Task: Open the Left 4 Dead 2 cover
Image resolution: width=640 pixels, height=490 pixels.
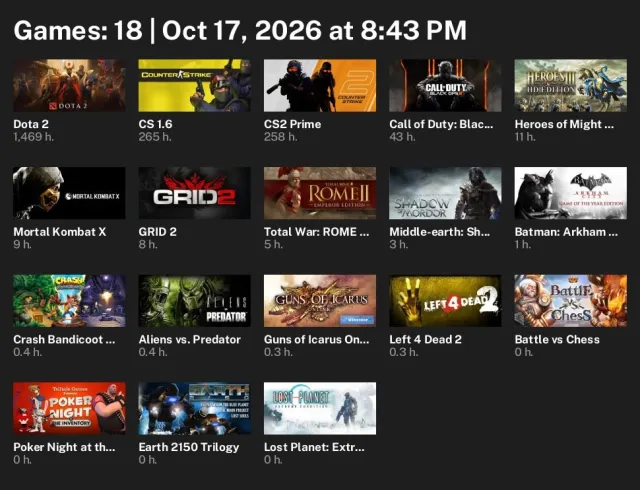Action: [x=445, y=301]
